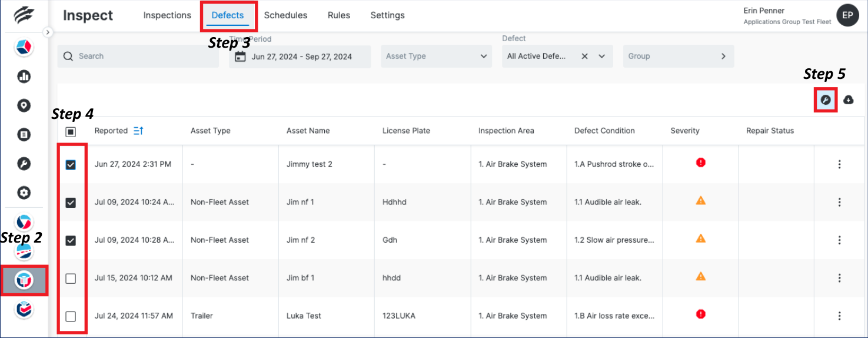The height and width of the screenshot is (338, 868).
Task: Open the three-dot menu for Jim nf 1
Action: [x=839, y=202]
